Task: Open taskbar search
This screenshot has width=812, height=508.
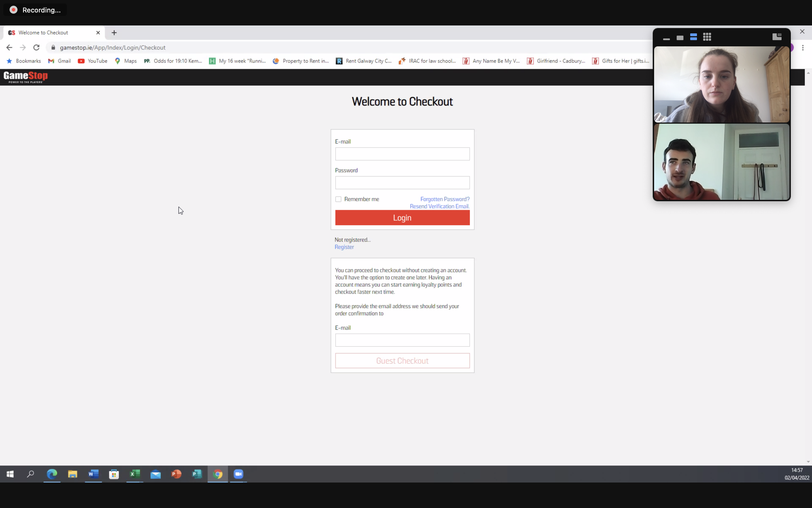Action: [x=31, y=474]
